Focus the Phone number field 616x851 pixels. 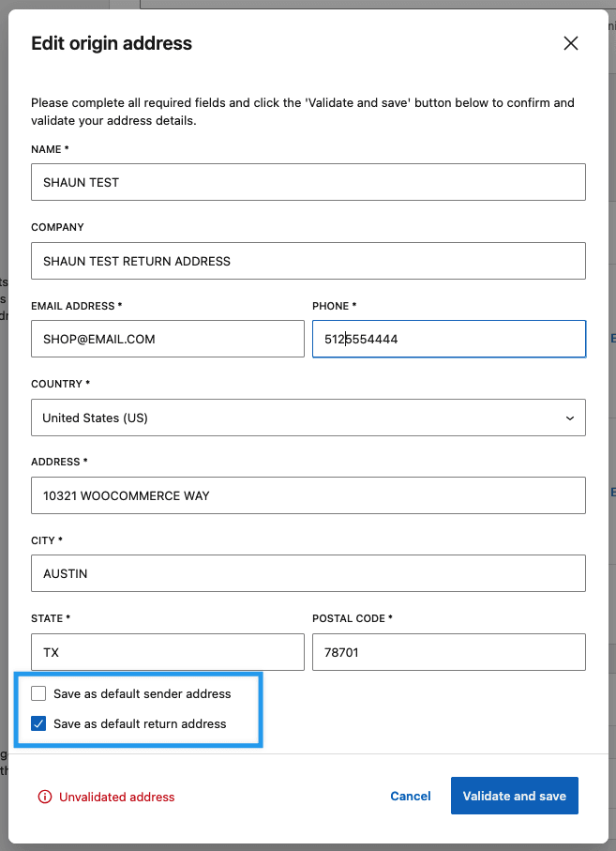(449, 339)
